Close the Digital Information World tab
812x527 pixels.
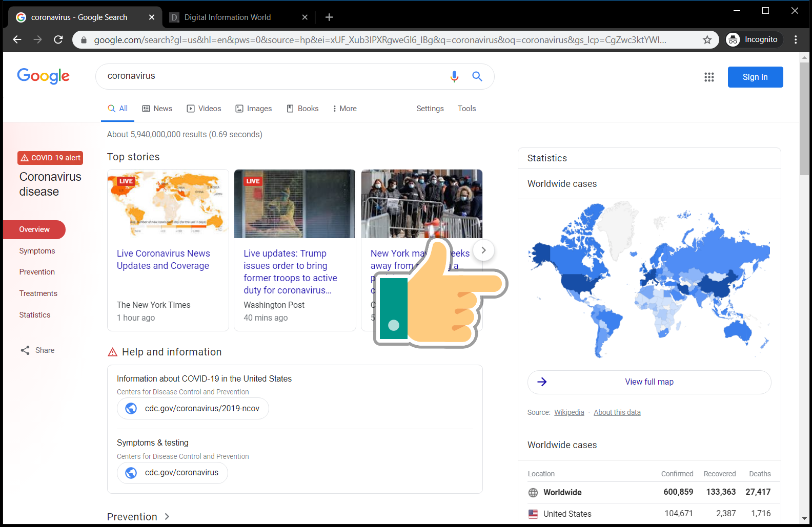pyautogui.click(x=304, y=17)
